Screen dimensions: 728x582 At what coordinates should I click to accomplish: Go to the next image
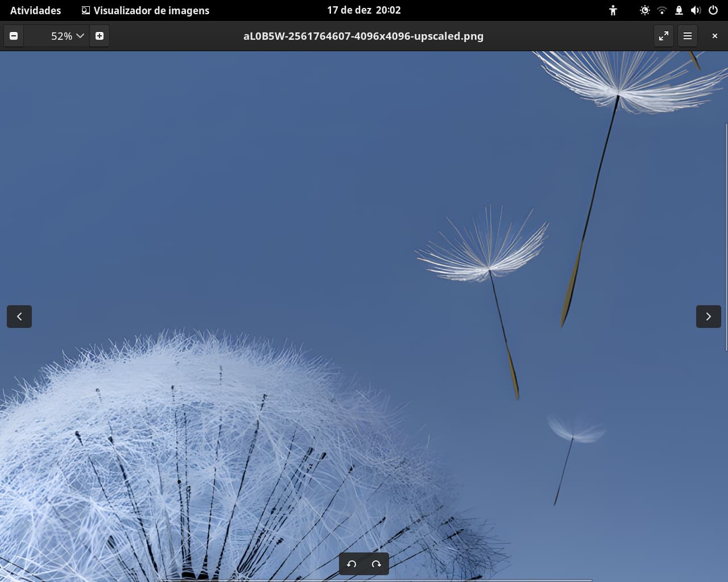pos(709,317)
